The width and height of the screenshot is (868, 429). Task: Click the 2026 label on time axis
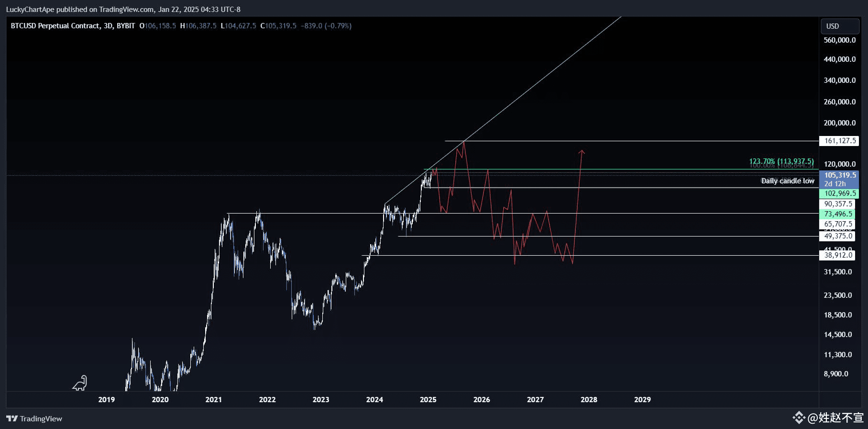(x=482, y=400)
